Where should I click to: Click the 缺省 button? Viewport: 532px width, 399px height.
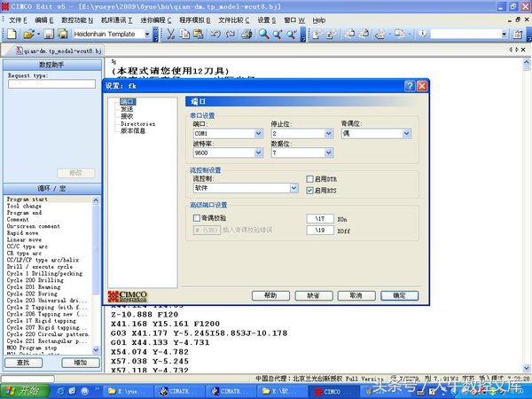click(x=314, y=295)
